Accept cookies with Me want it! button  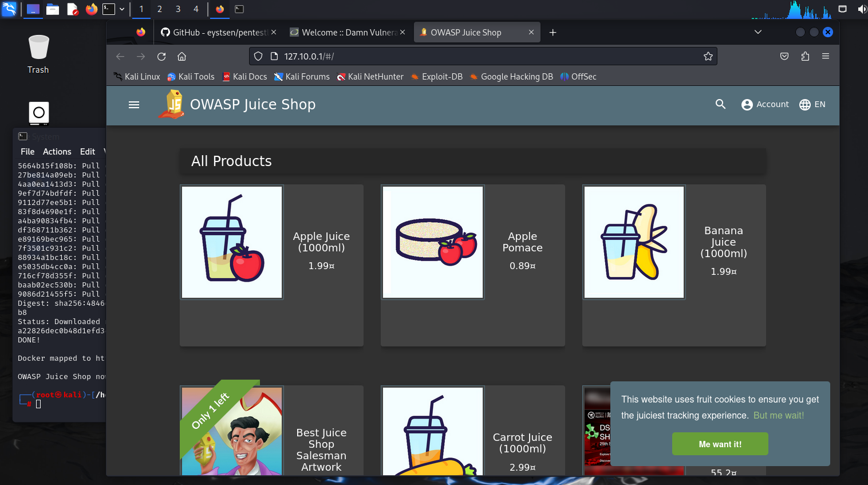pos(720,444)
